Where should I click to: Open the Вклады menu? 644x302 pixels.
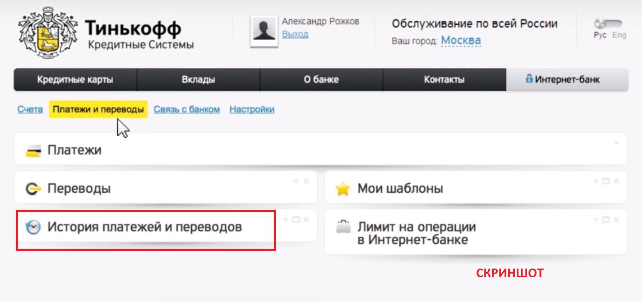click(199, 80)
